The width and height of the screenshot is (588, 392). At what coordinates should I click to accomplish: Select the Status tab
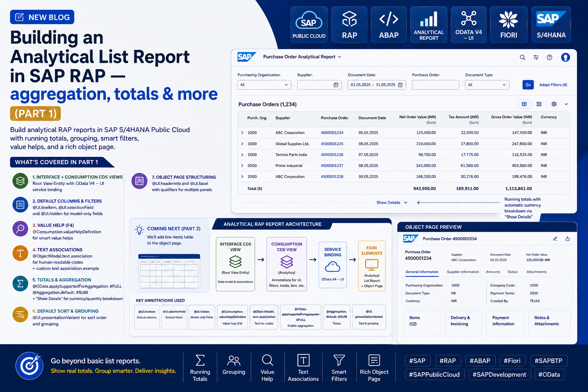point(513,272)
